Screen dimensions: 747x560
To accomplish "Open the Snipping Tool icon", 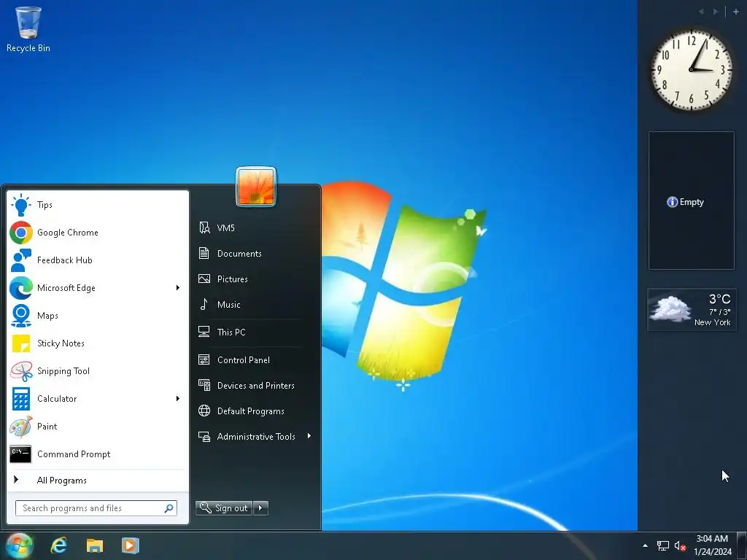I will (x=21, y=371).
